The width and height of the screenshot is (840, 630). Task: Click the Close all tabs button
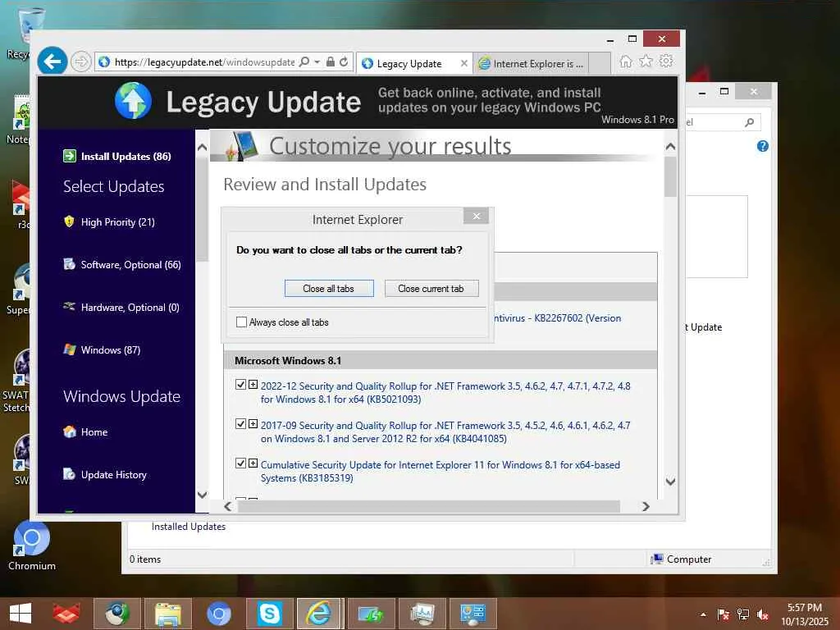click(x=329, y=288)
